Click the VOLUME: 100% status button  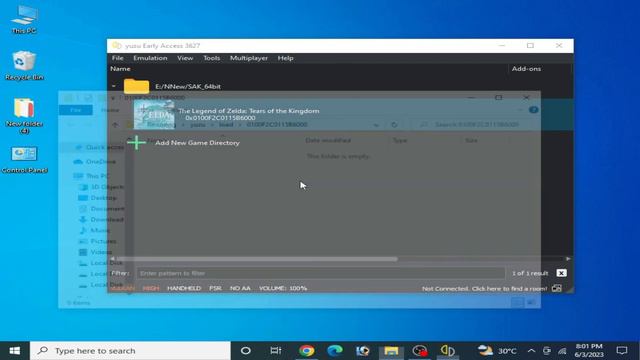point(283,288)
